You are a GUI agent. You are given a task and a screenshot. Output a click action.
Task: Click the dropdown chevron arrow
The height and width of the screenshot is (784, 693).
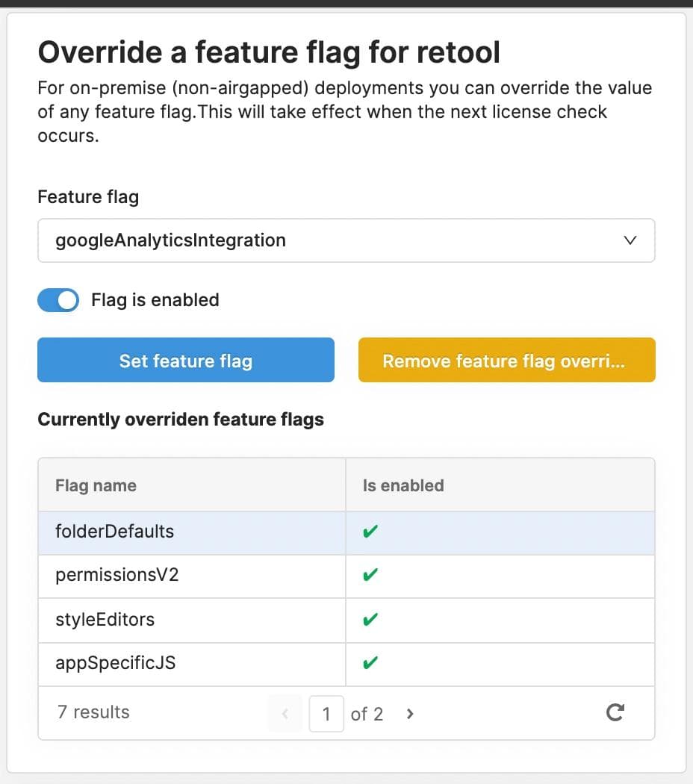pyautogui.click(x=630, y=240)
